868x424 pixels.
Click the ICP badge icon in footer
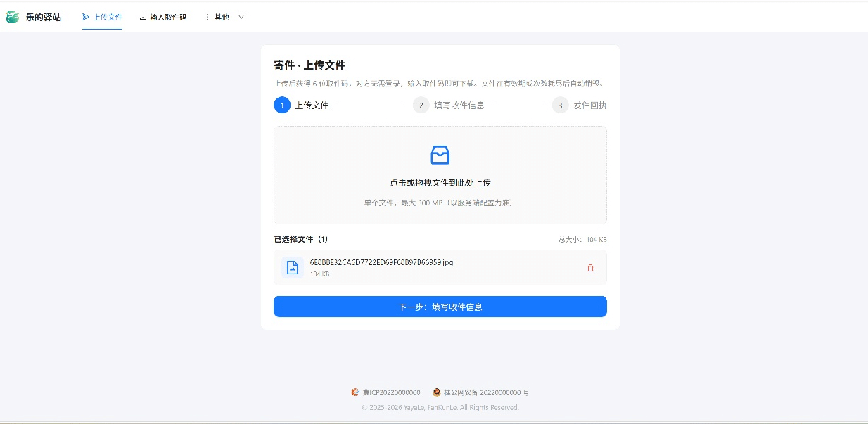tap(355, 392)
